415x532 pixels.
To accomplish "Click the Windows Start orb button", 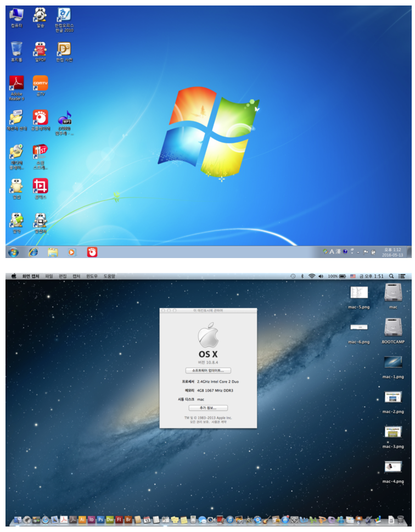I will click(13, 252).
